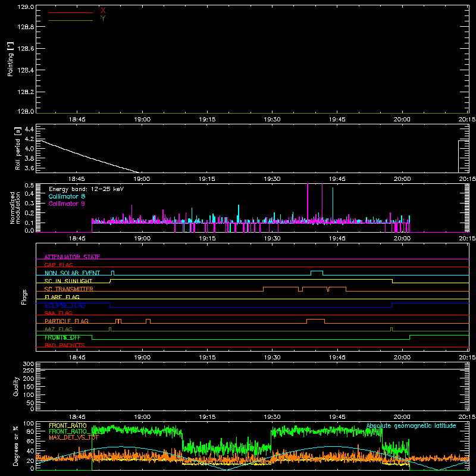This screenshot has height=476, width=476.
Task: Select the NON_SOLAR_EVENT flag label
Action: [72, 273]
